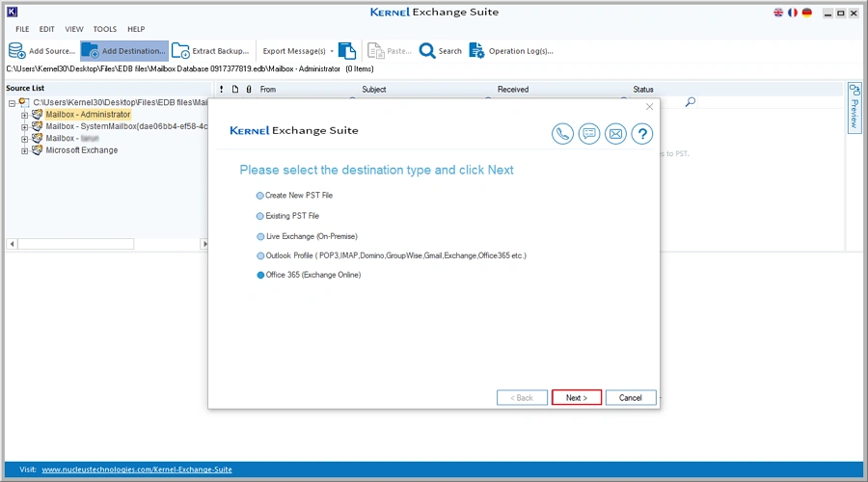868x482 pixels.
Task: Click the help question mark icon
Action: pos(642,133)
